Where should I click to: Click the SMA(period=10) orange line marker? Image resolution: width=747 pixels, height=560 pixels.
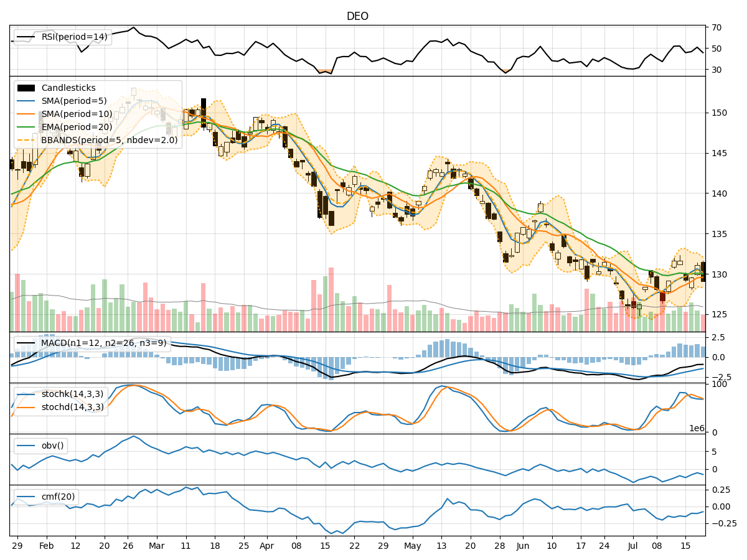point(27,114)
